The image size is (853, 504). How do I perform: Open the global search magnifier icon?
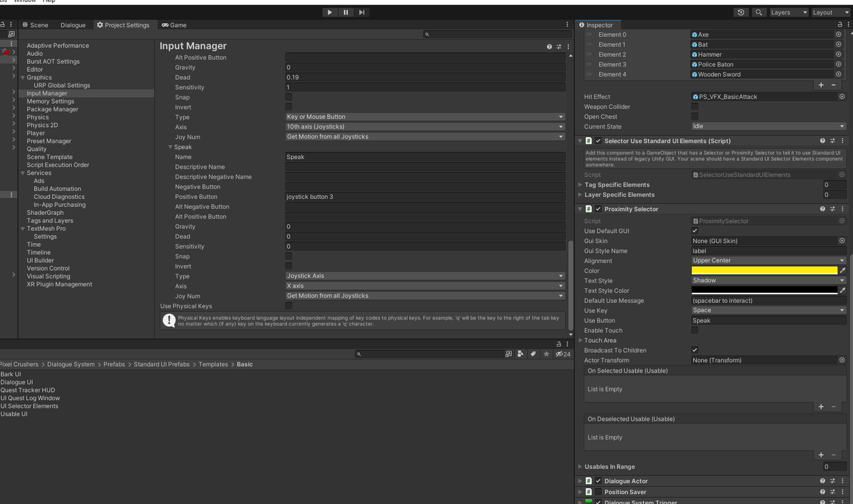click(758, 12)
